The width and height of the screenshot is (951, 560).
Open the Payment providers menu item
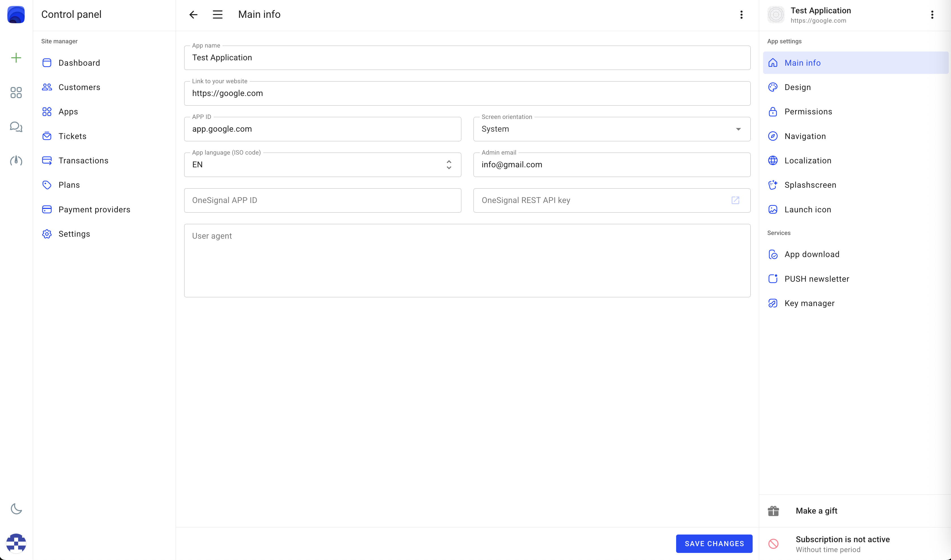(94, 210)
